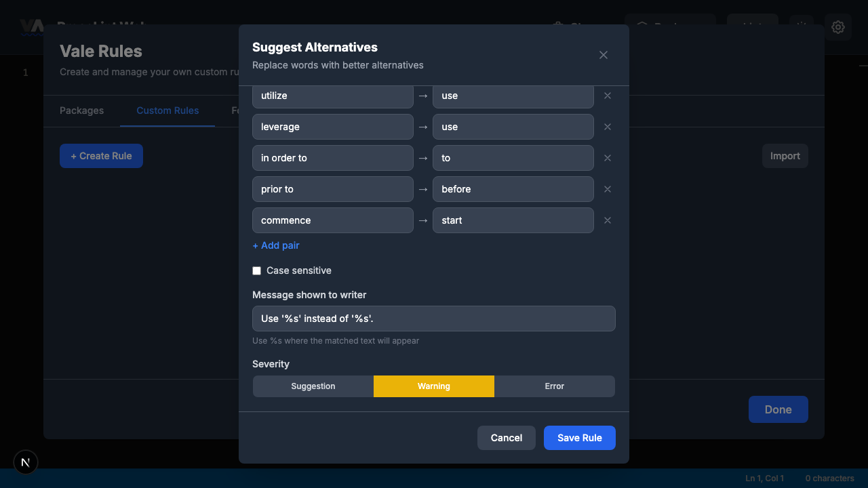
Task: Click the Next.js logo badge
Action: [26, 462]
